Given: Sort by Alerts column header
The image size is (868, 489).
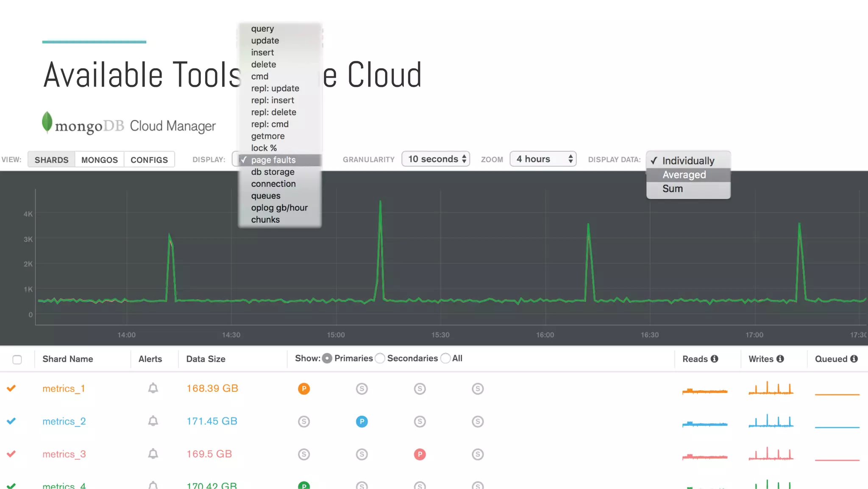Looking at the screenshot, I should point(150,359).
